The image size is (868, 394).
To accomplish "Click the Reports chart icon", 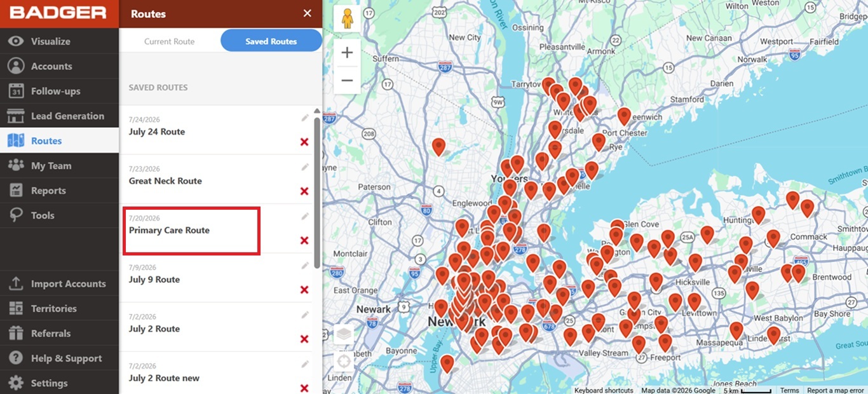I will (16, 190).
